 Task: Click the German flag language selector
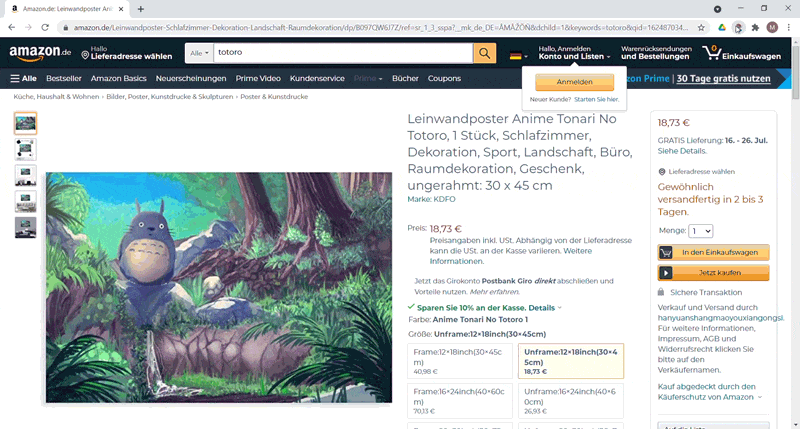pyautogui.click(x=518, y=56)
